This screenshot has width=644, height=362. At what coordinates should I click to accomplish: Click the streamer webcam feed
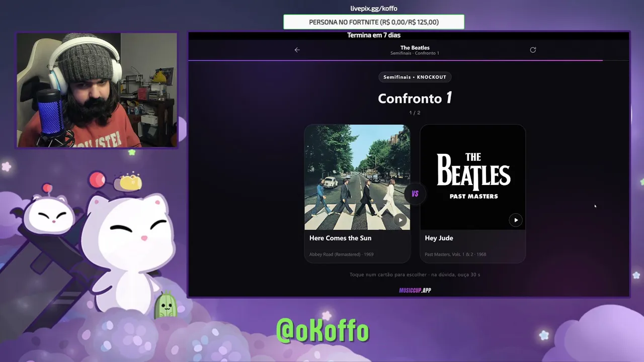(x=97, y=90)
